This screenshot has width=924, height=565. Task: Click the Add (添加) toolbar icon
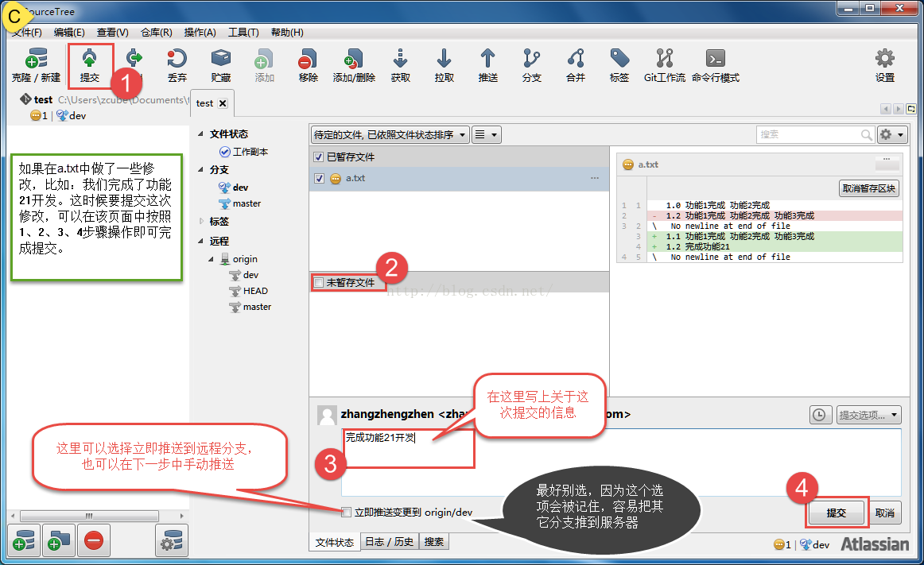click(x=264, y=65)
